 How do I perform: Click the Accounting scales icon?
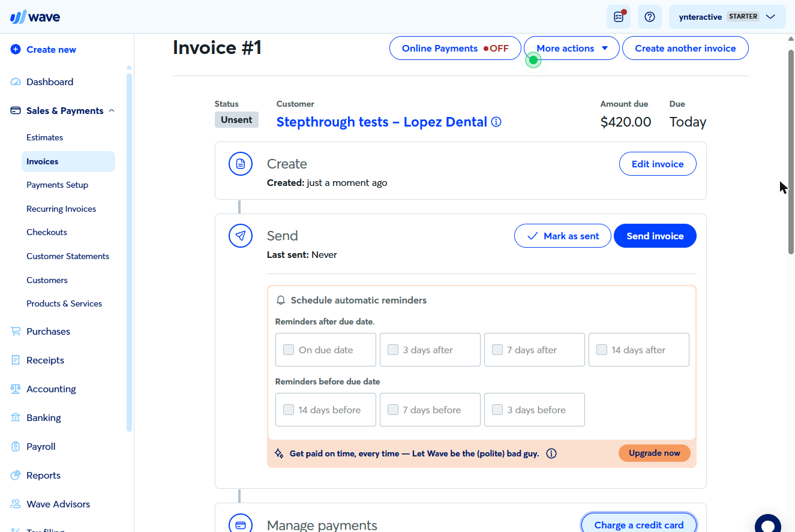(16, 389)
